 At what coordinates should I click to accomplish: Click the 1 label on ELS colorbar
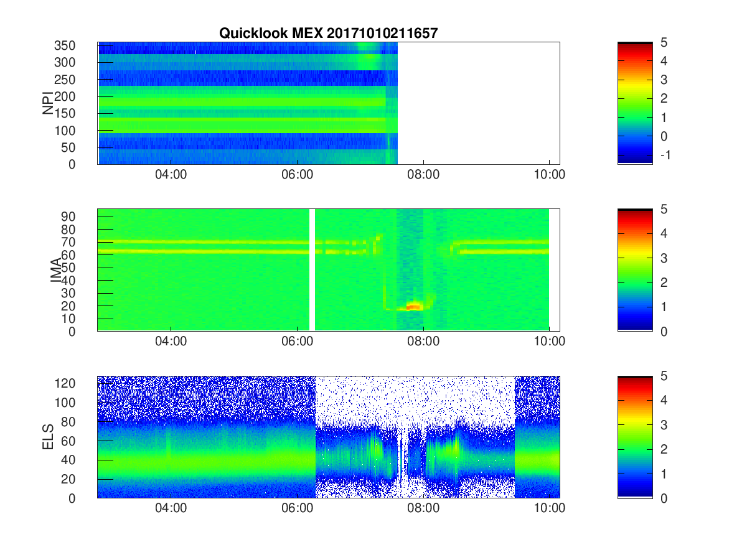(664, 474)
